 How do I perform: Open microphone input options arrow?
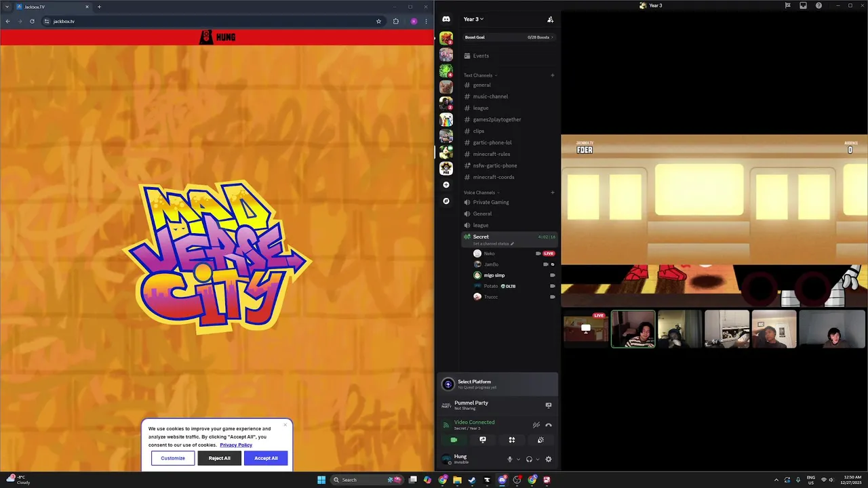tap(518, 459)
